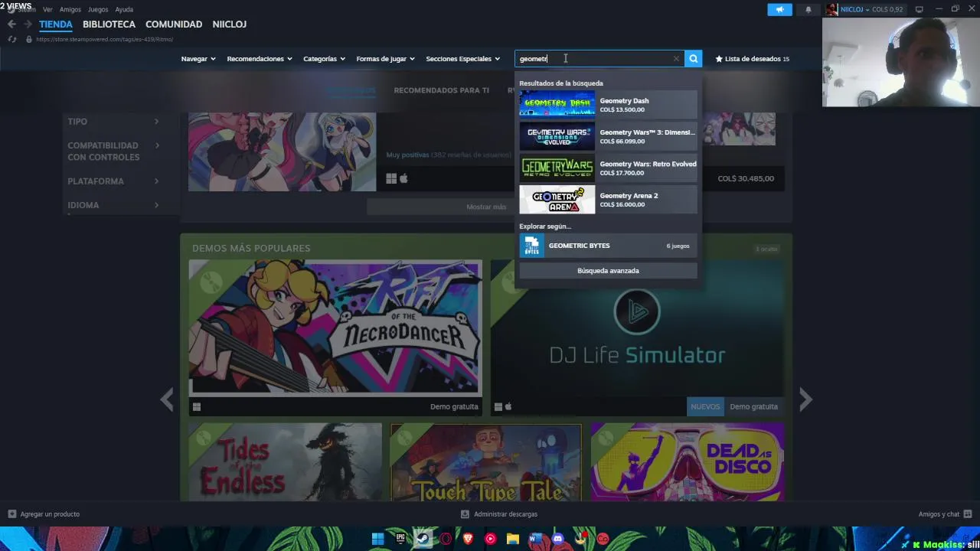
Task: Switch to Big Picture mode icon
Action: tap(920, 9)
